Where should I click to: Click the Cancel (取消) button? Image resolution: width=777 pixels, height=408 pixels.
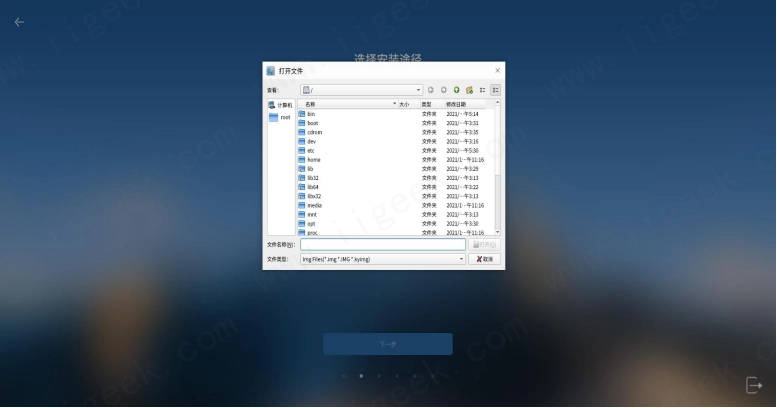(483, 259)
